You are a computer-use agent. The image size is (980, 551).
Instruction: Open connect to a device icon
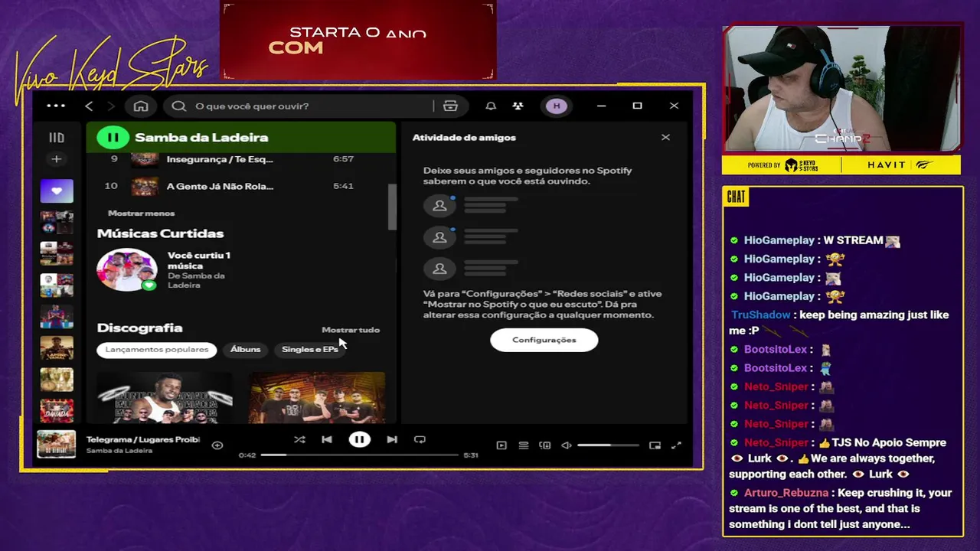(545, 445)
